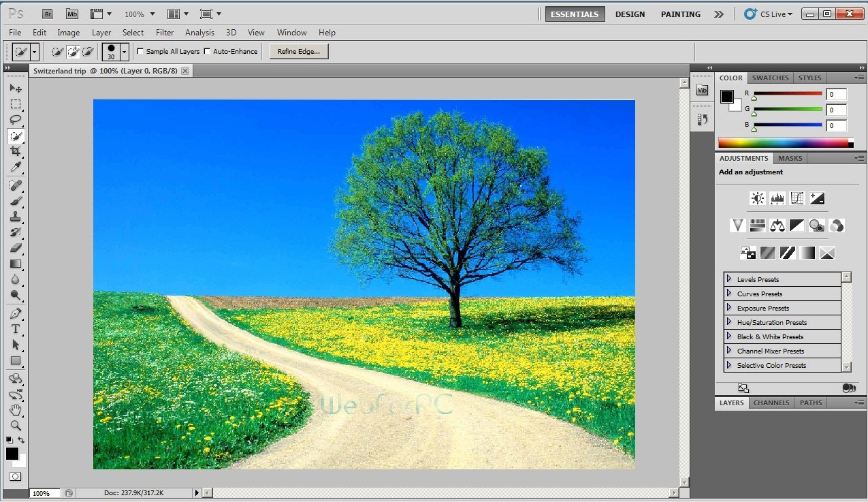This screenshot has height=502, width=868.
Task: Expand the Levels Presets group
Action: pyautogui.click(x=729, y=279)
